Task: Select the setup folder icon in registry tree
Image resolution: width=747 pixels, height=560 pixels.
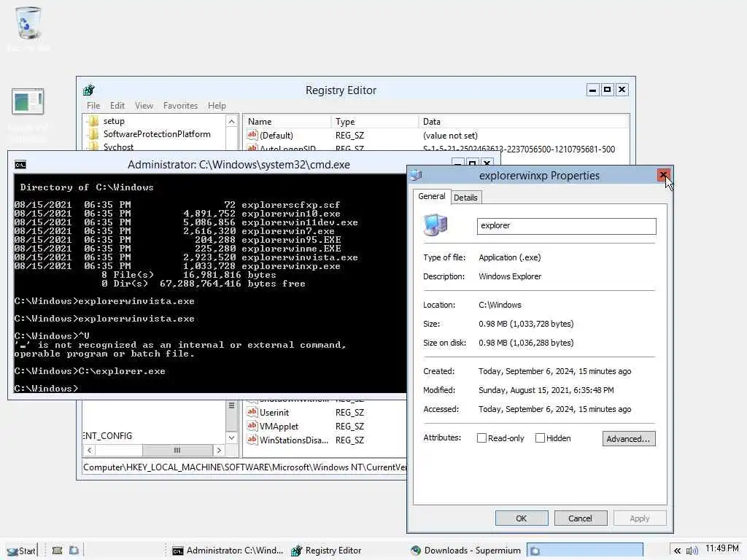Action: point(94,121)
